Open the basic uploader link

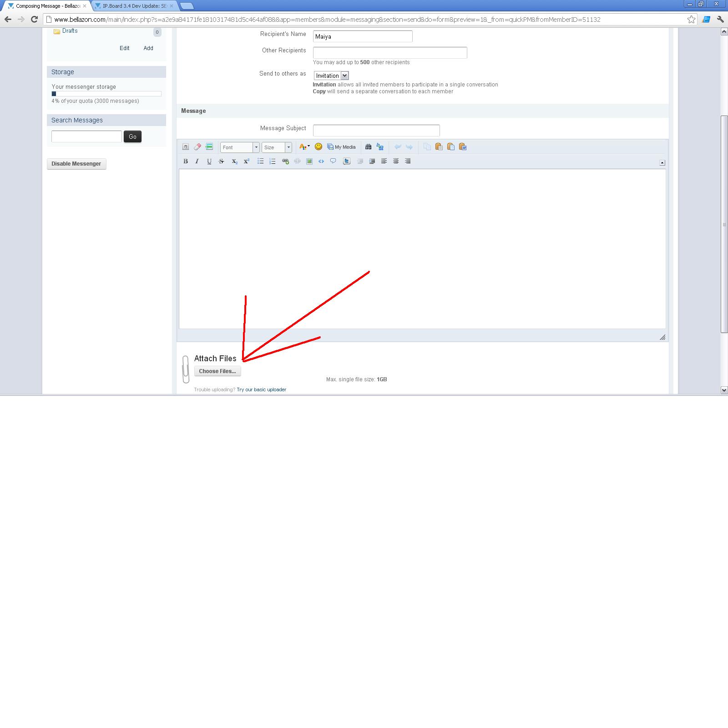(x=261, y=389)
